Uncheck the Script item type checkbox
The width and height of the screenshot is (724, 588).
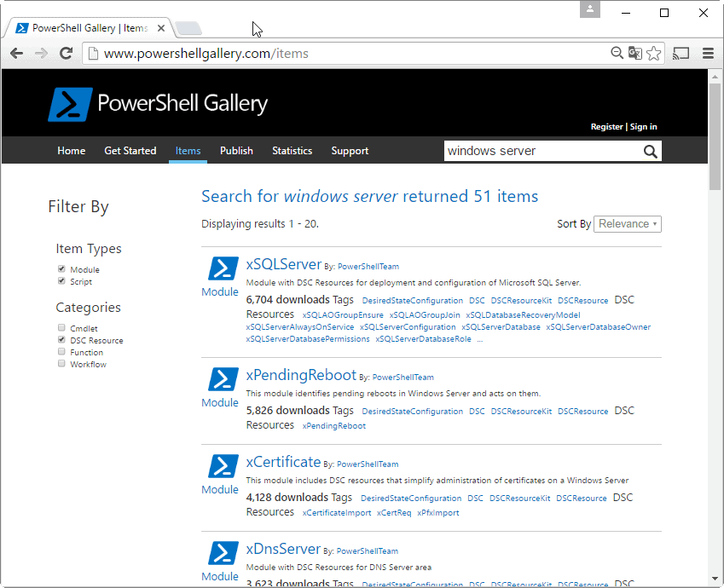click(61, 280)
